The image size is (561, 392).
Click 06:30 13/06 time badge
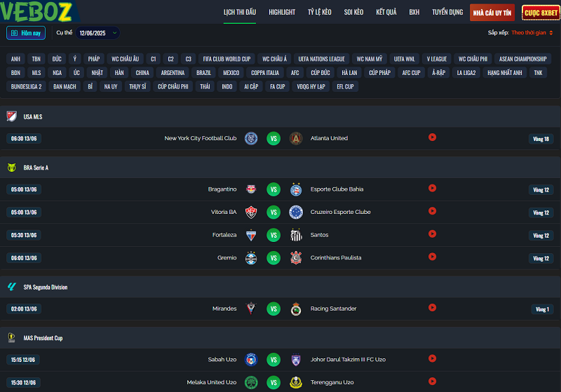click(24, 138)
